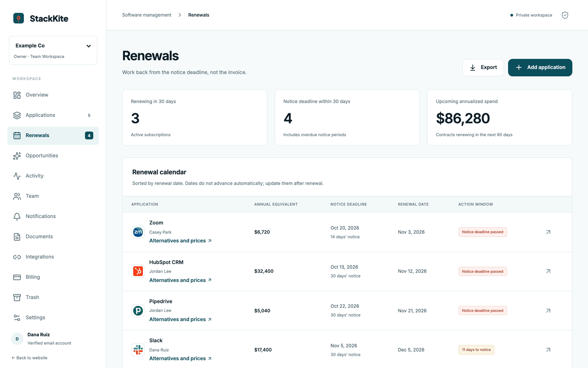Open Zoom's Alternatives and prices link
The height and width of the screenshot is (368, 588).
[181, 241]
